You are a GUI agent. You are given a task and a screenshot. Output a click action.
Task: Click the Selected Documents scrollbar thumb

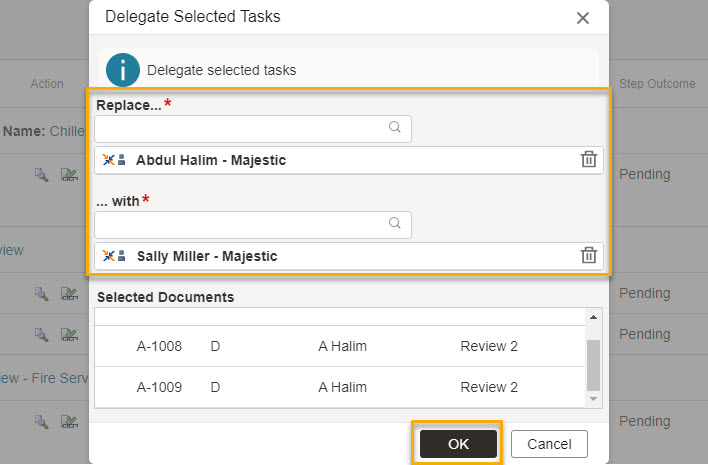pyautogui.click(x=593, y=365)
